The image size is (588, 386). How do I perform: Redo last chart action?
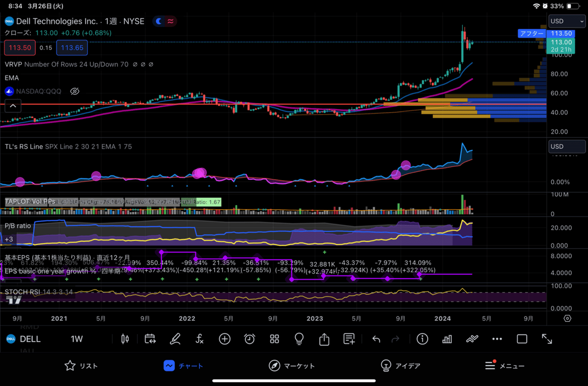click(395, 339)
